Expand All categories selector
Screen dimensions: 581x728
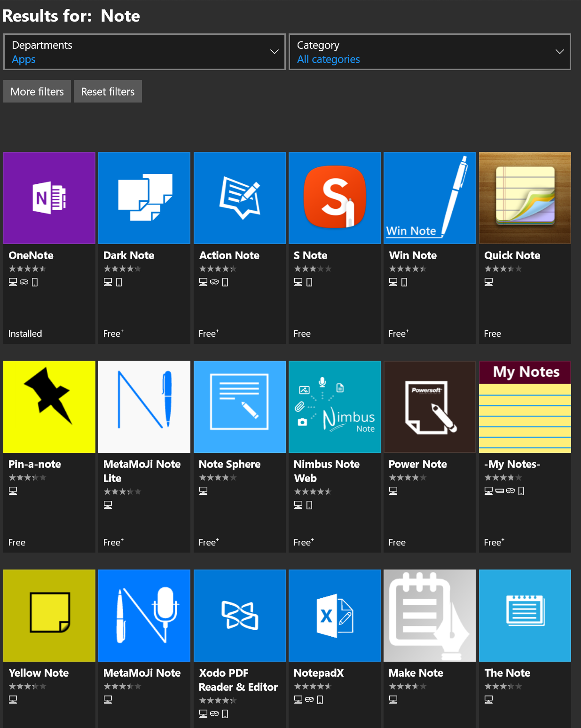tap(328, 59)
